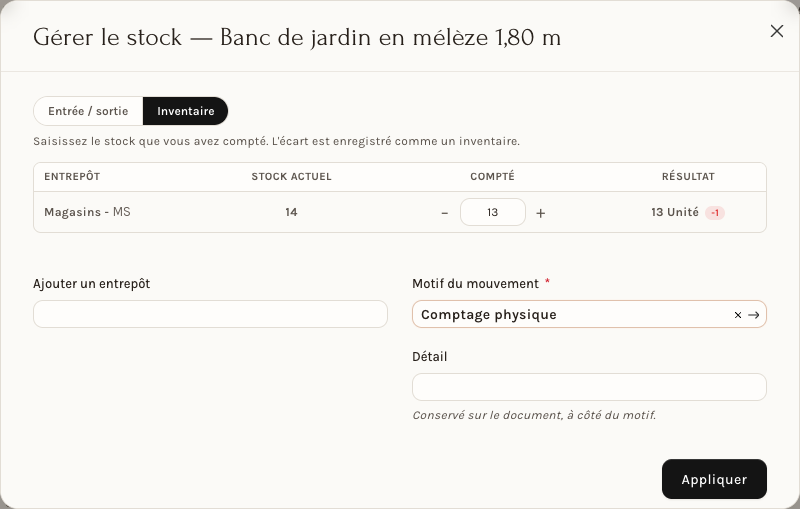Screen dimensions: 800x509
Task: Switch to Entrée / sortie mode
Action: 88,111
